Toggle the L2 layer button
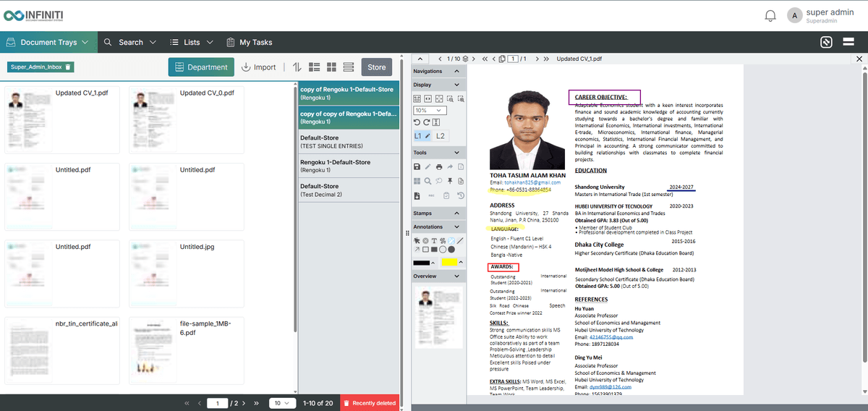Image resolution: width=868 pixels, height=411 pixels. [441, 136]
